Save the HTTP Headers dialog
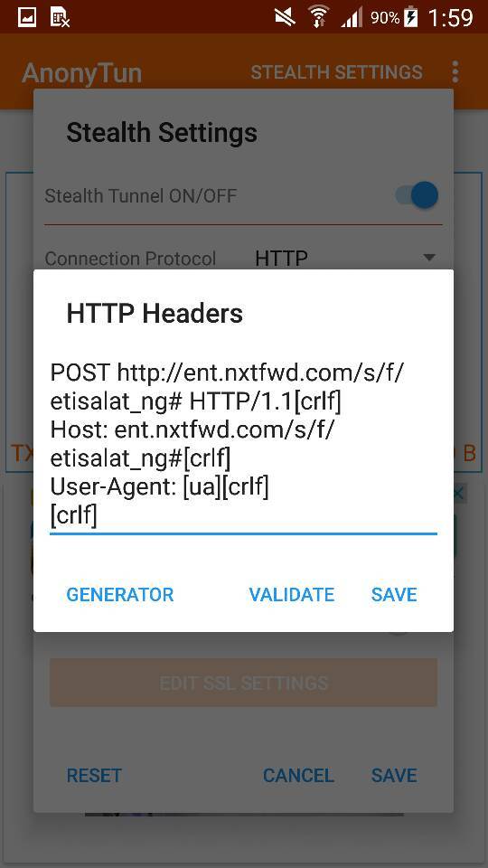Viewport: 488px width, 868px height. (394, 594)
